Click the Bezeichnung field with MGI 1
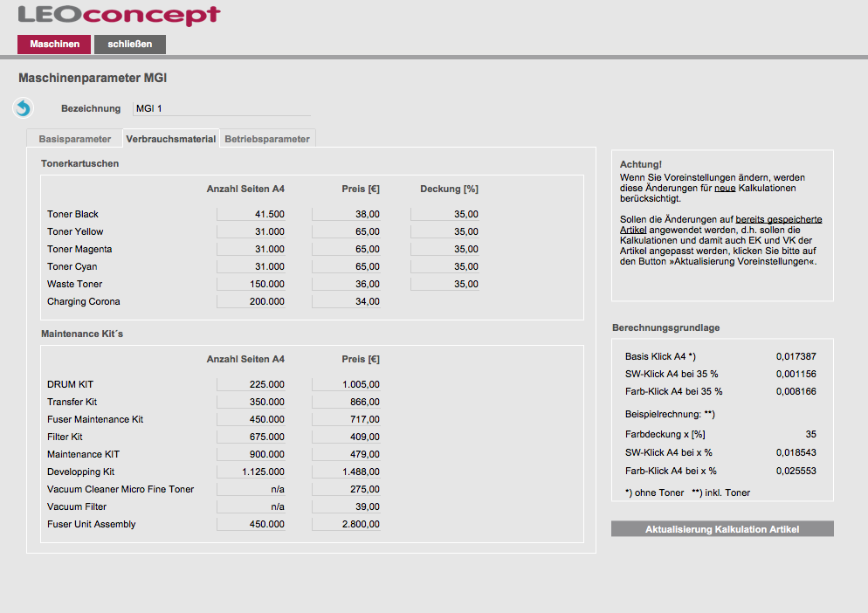 click(222, 108)
